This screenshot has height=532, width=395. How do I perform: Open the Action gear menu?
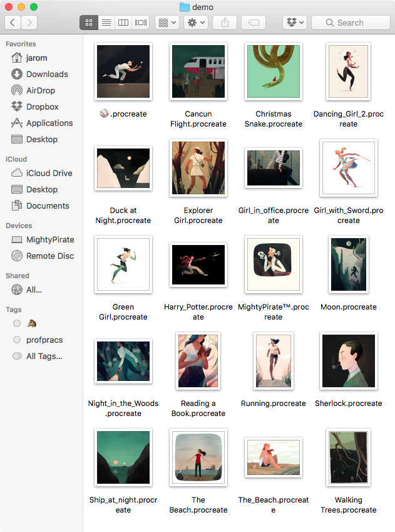tap(196, 23)
